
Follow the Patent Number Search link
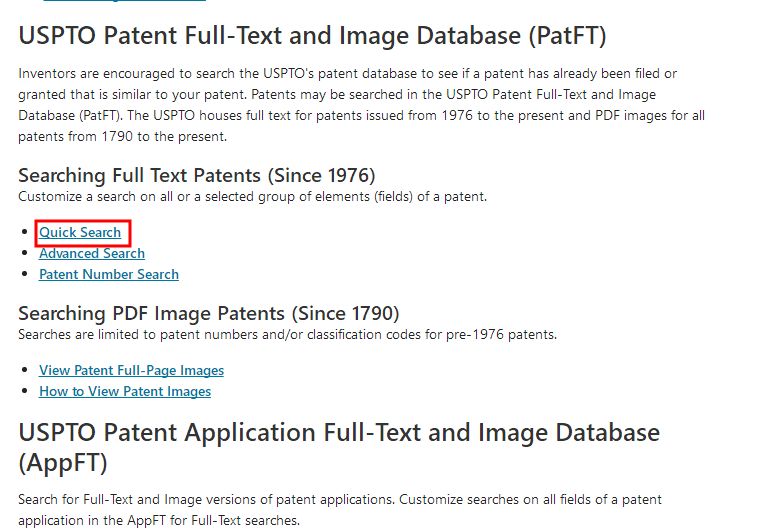[x=109, y=274]
